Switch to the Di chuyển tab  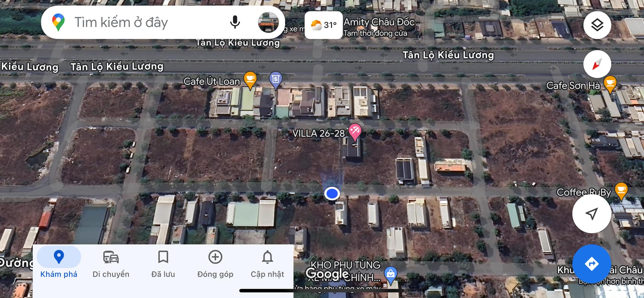pyautogui.click(x=111, y=264)
